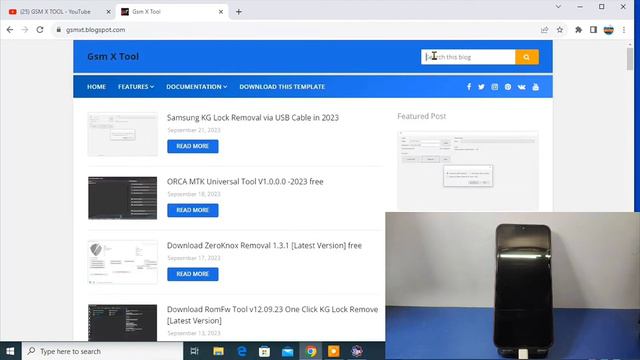Image resolution: width=640 pixels, height=360 pixels.
Task: Open the orange app on the taskbar
Action: pos(334,351)
